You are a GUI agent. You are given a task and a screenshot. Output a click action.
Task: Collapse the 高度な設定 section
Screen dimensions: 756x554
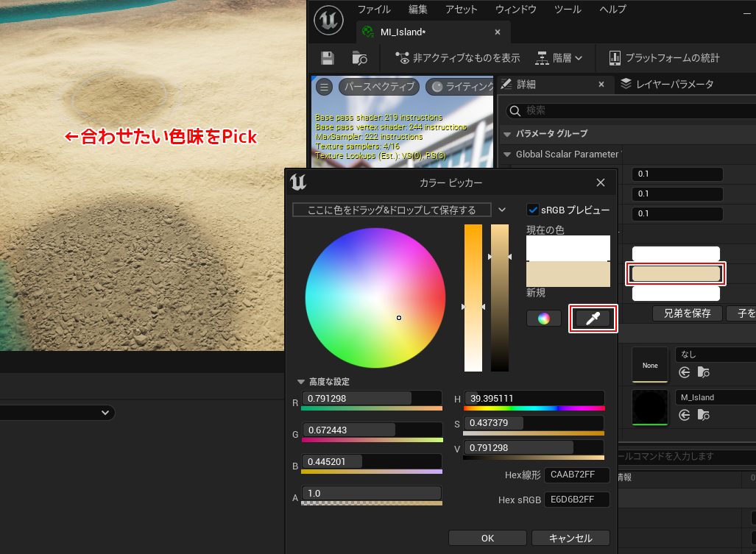pyautogui.click(x=300, y=382)
